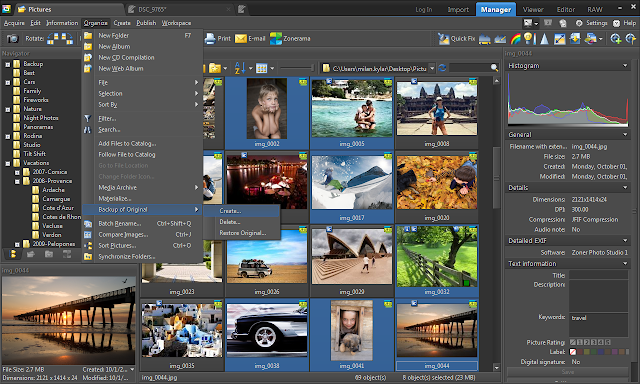Select the img_0029 thumbnail
The width and height of the screenshot is (640, 384).
click(x=352, y=256)
